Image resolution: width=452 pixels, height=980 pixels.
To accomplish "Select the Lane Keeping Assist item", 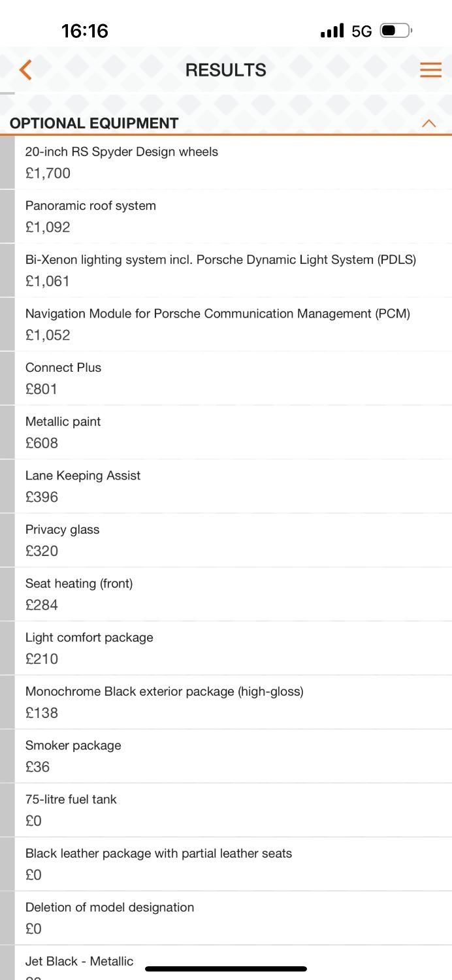I will pyautogui.click(x=83, y=486).
